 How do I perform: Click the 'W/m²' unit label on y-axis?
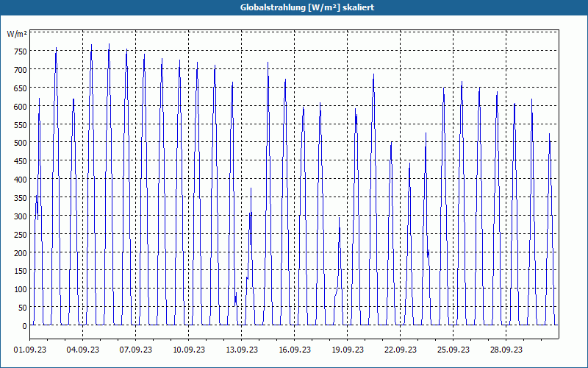[17, 34]
